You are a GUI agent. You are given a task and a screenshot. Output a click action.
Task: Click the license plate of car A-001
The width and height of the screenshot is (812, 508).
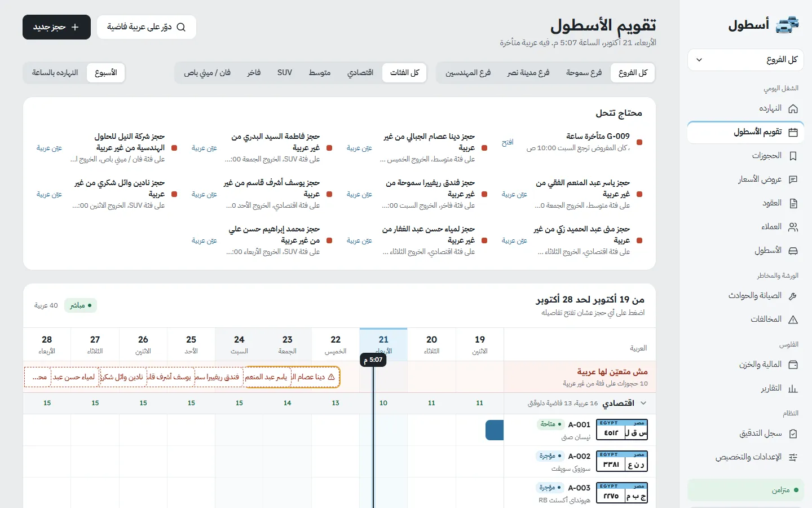coord(622,430)
